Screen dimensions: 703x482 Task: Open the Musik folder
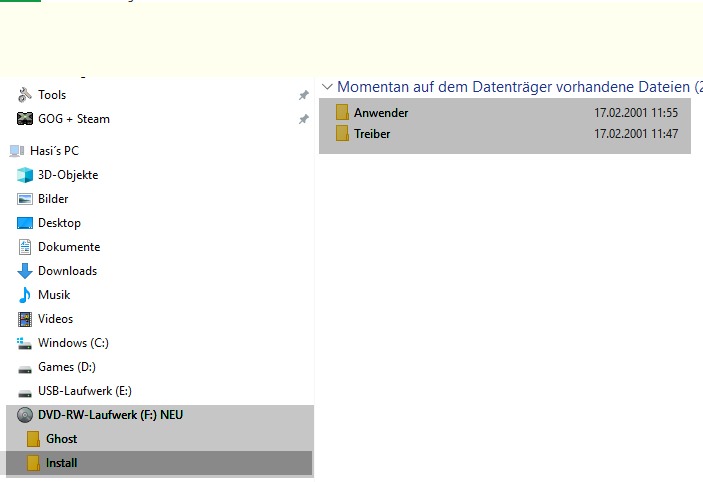54,295
